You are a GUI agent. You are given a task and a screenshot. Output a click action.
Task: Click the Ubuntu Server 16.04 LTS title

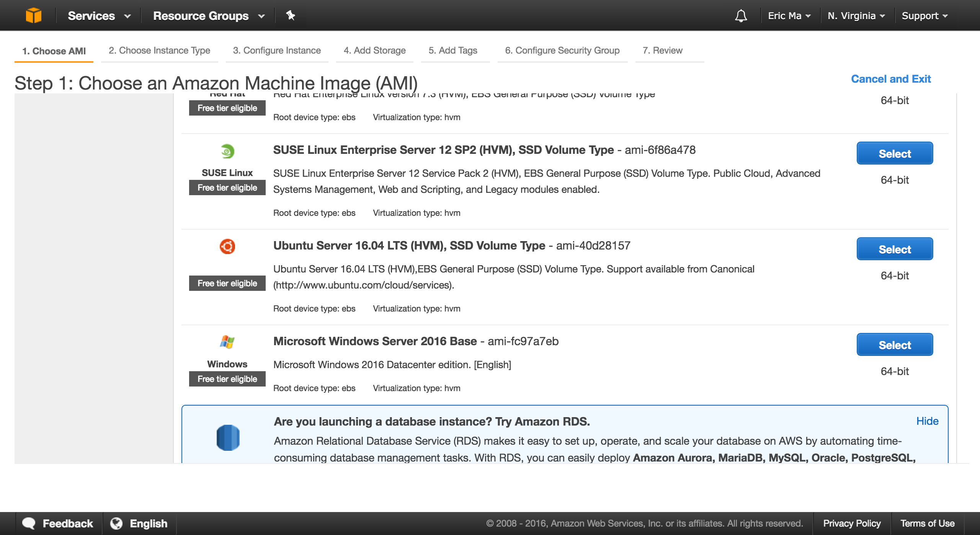pos(409,246)
